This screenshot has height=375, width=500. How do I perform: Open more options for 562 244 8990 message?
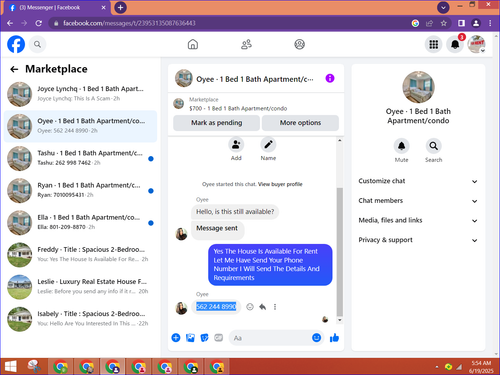[275, 307]
